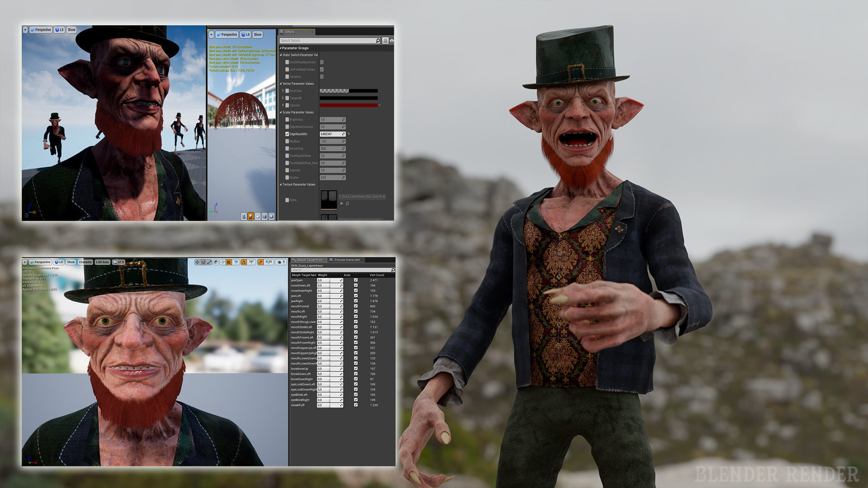This screenshot has width=868, height=488.
Task: Select custom preview mesh icon in material viewport
Action: click(x=271, y=216)
